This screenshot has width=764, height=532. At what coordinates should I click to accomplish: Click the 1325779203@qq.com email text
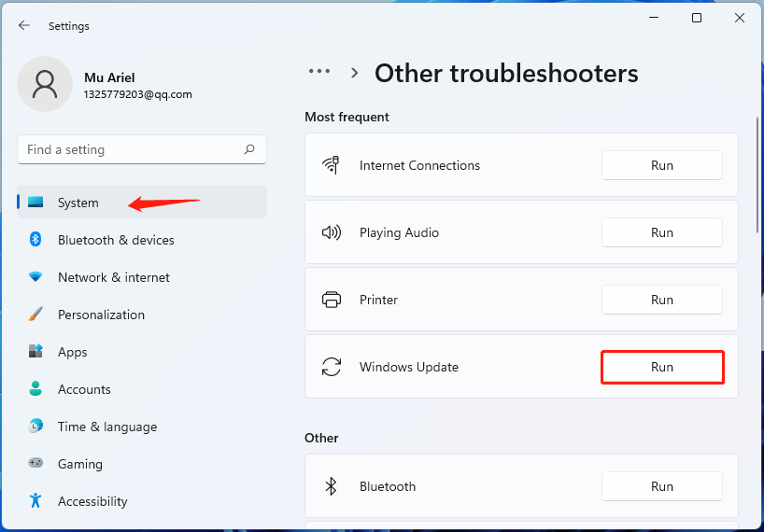tap(138, 94)
